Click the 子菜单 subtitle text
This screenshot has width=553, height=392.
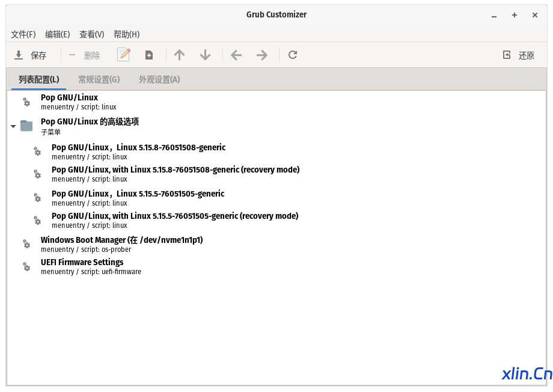click(50, 132)
